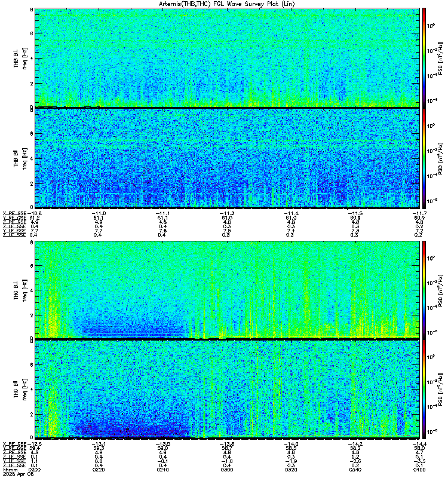The width and height of the screenshot is (448, 478).
Task: Click the time tick label "0200"
Action: (x=35, y=470)
